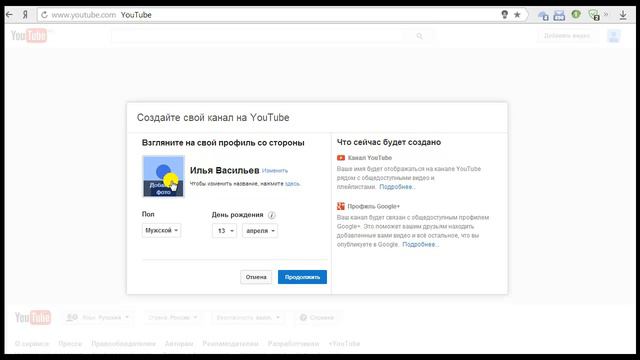Open Подробнее link under Профиль Google+
The width and height of the screenshot is (640, 360).
pos(420,244)
